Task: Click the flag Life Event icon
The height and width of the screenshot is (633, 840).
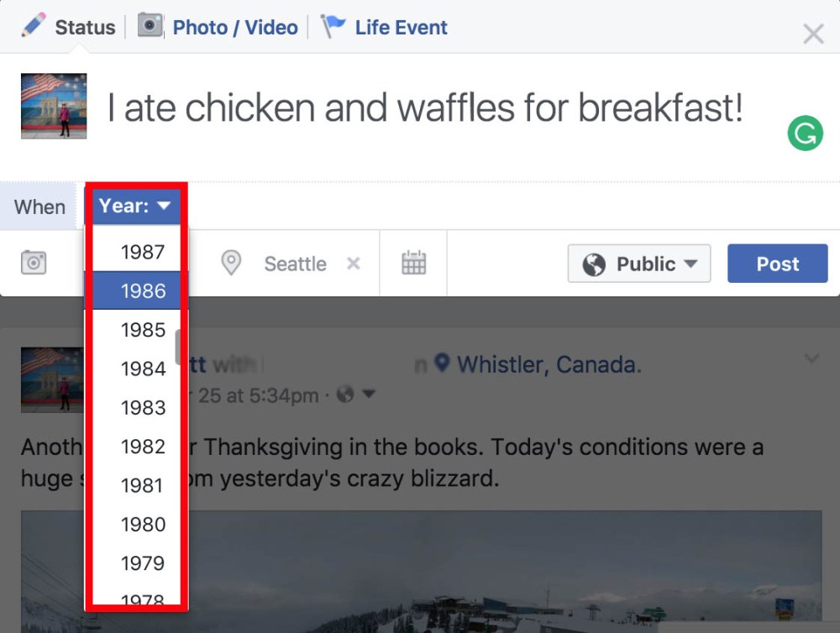Action: pos(333,27)
